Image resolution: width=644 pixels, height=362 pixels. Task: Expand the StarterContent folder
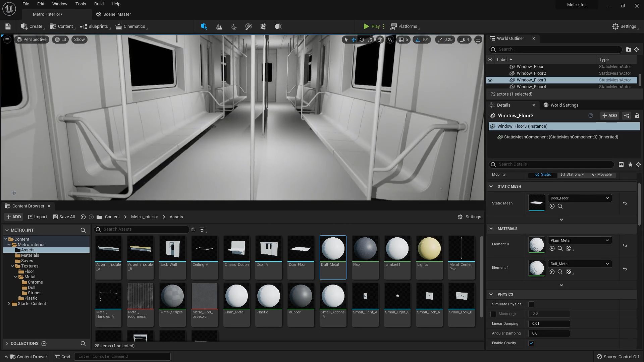tap(9, 304)
